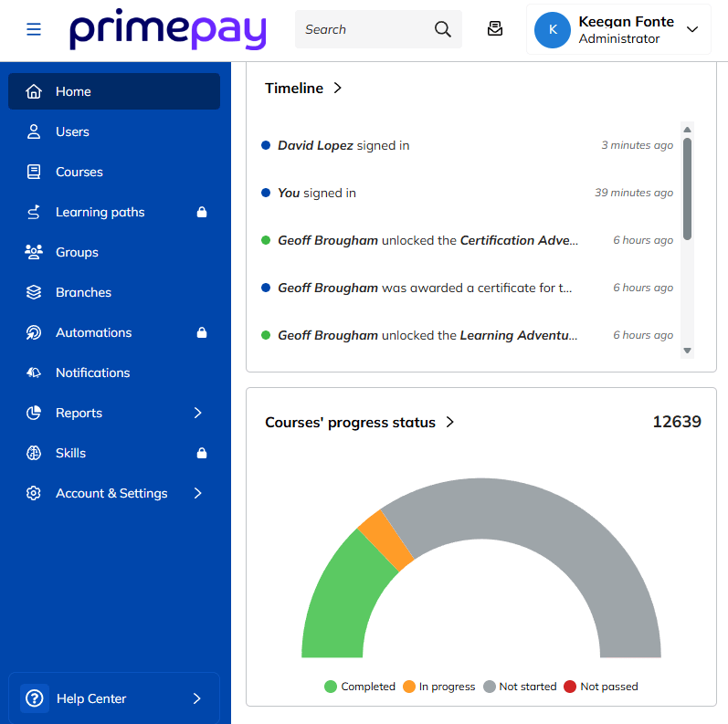728x724 pixels.
Task: Open the messages inbox icon
Action: click(495, 29)
